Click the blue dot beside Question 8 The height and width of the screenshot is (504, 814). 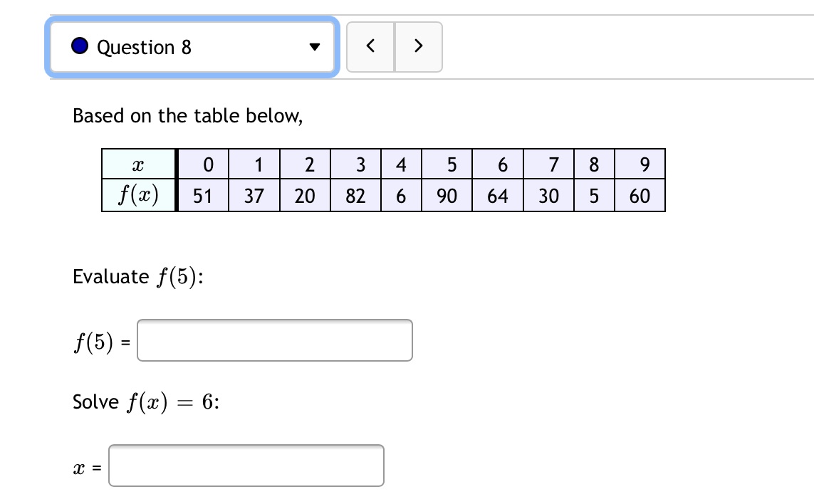click(80, 47)
